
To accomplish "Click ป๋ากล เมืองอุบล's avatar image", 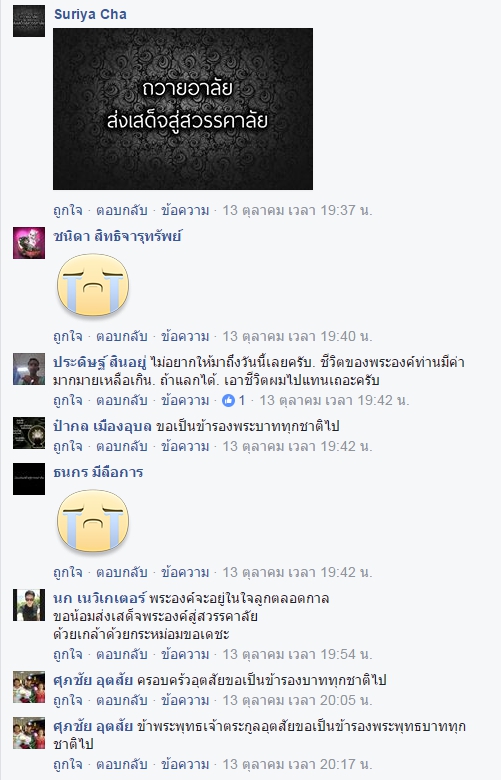I will (29, 433).
